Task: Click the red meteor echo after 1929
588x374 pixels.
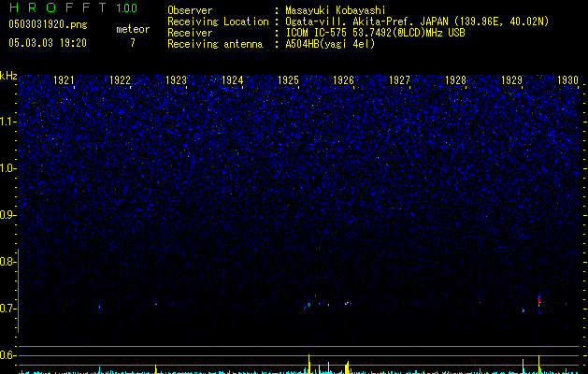Action: [x=538, y=301]
